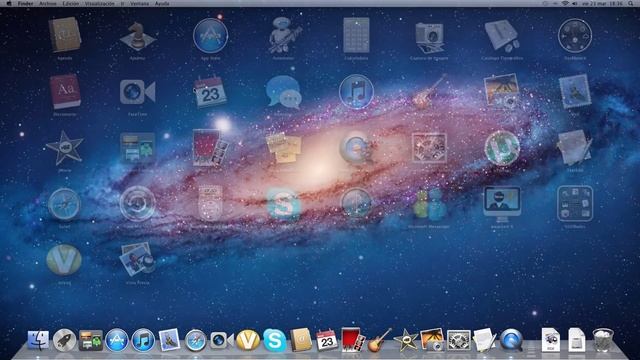
Task: Open Agenda address book in Launchpad
Action: [64, 35]
